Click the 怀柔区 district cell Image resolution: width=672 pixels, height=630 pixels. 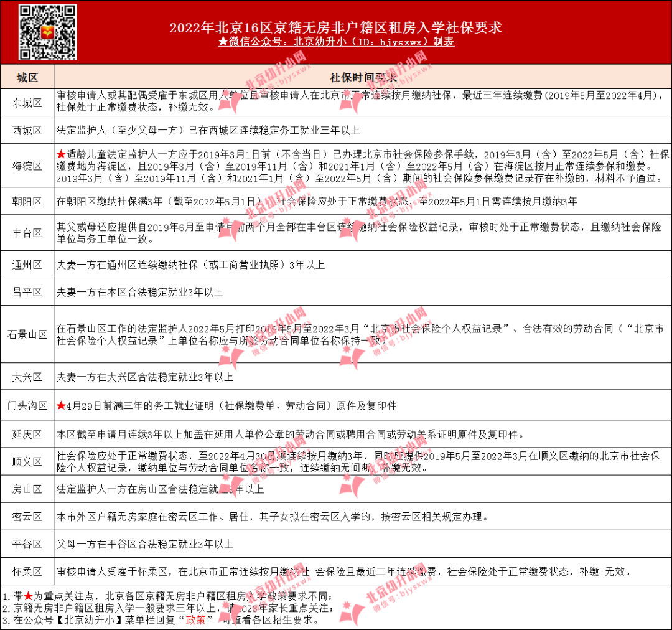coord(27,571)
